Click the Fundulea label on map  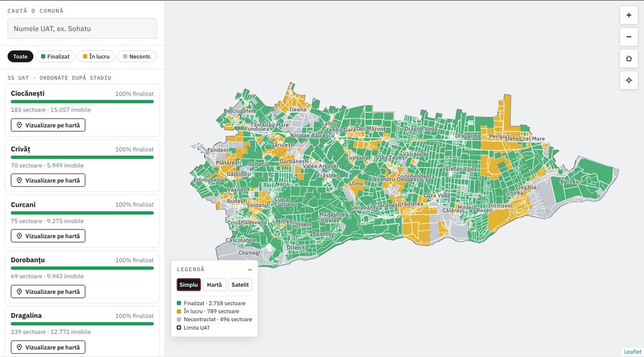click(257, 129)
